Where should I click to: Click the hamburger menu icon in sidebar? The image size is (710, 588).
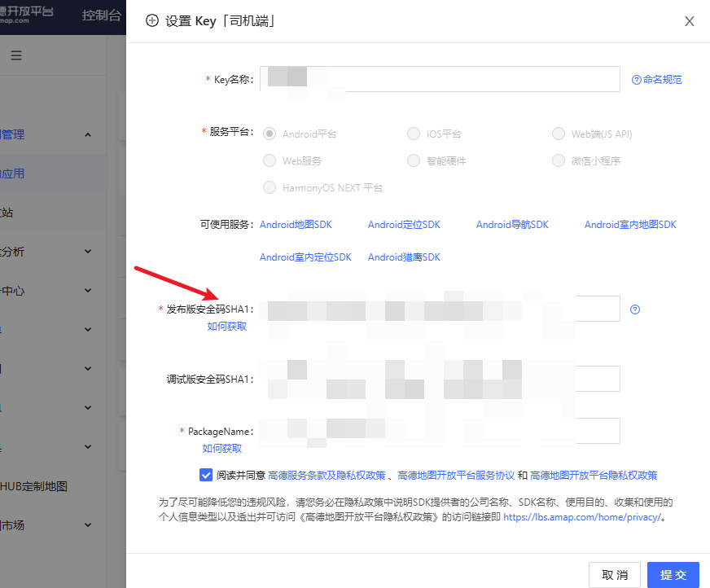[16, 56]
